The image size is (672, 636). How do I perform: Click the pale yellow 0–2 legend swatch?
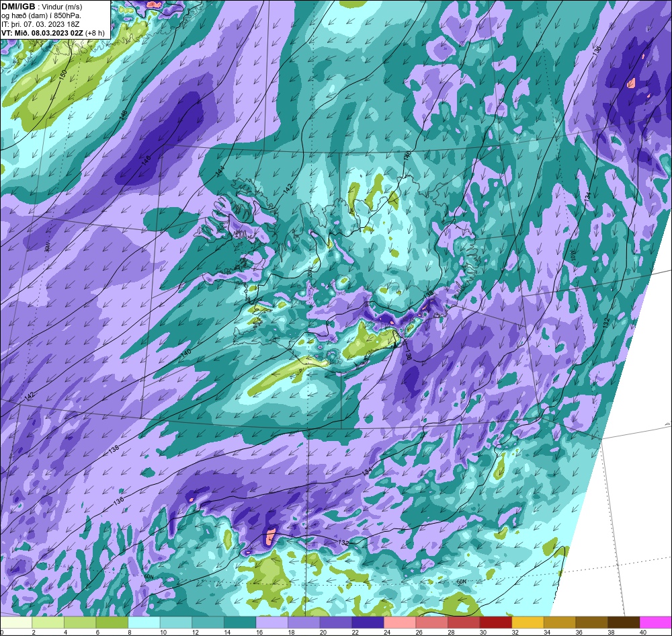pos(16,622)
